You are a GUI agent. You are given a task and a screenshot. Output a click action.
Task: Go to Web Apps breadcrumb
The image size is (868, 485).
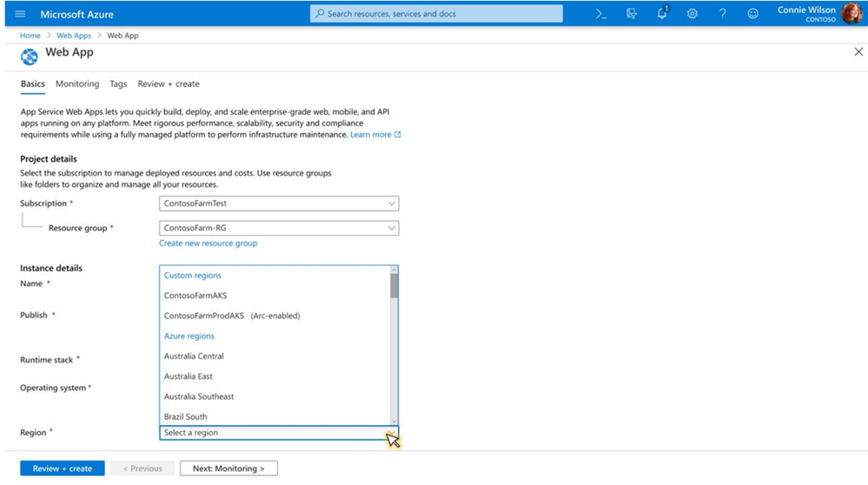[x=74, y=36]
